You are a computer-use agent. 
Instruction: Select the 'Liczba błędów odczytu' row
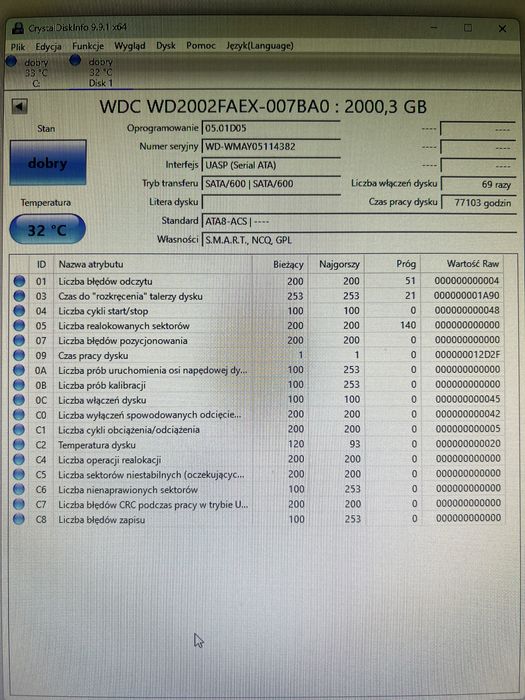coord(257,281)
